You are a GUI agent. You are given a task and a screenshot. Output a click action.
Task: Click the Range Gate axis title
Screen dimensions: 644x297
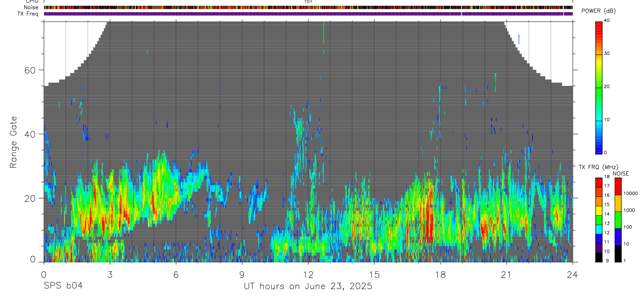tap(14, 142)
